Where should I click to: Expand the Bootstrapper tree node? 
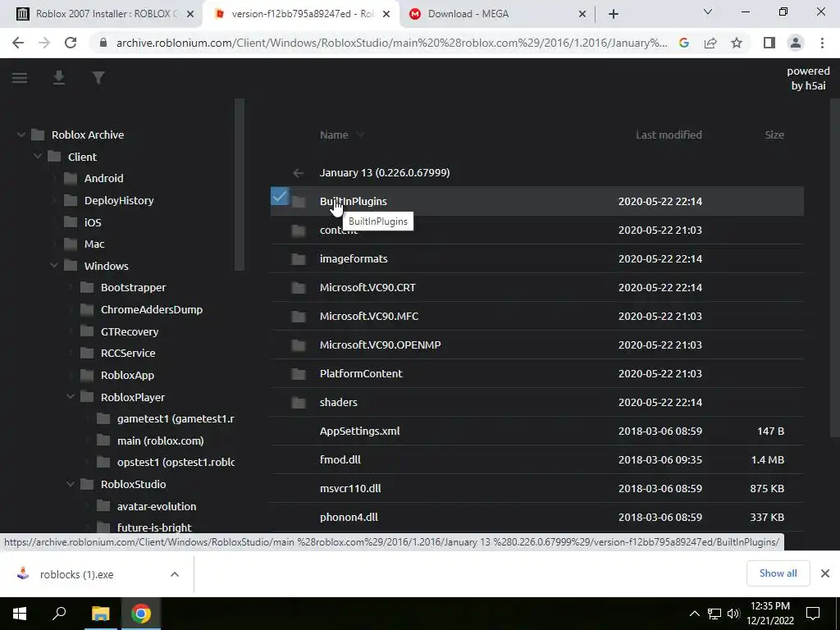[x=71, y=288]
